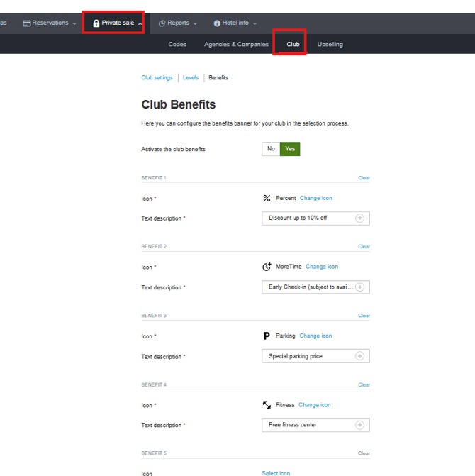Click the Private sale lock icon
475x476 pixels.
tap(96, 23)
